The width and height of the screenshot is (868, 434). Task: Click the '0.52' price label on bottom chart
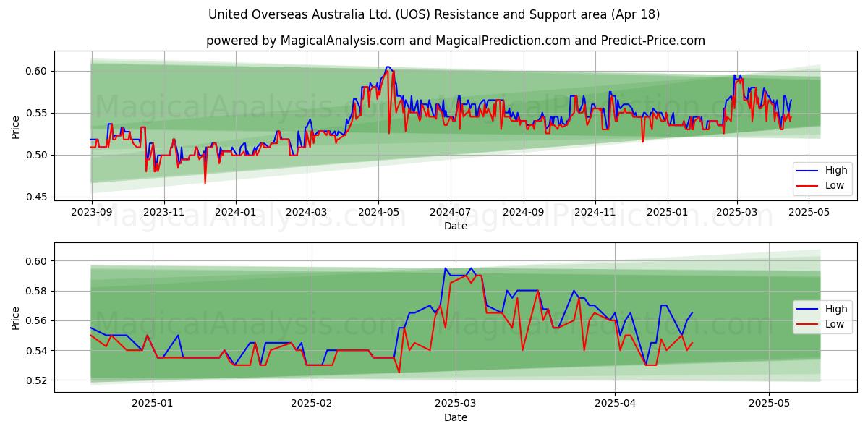tap(38, 380)
